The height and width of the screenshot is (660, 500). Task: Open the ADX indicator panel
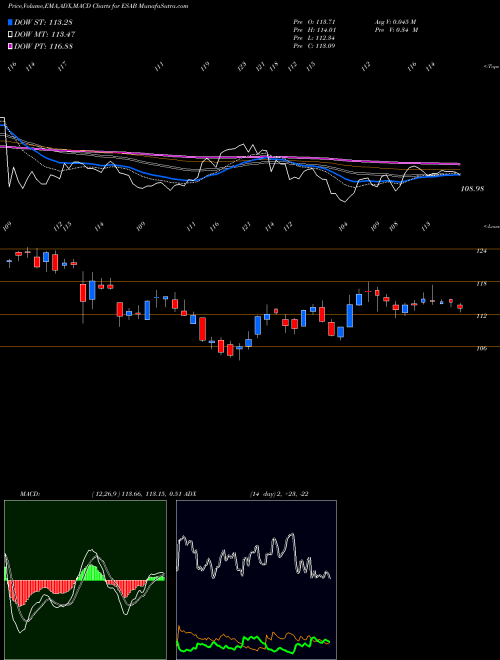[256, 580]
